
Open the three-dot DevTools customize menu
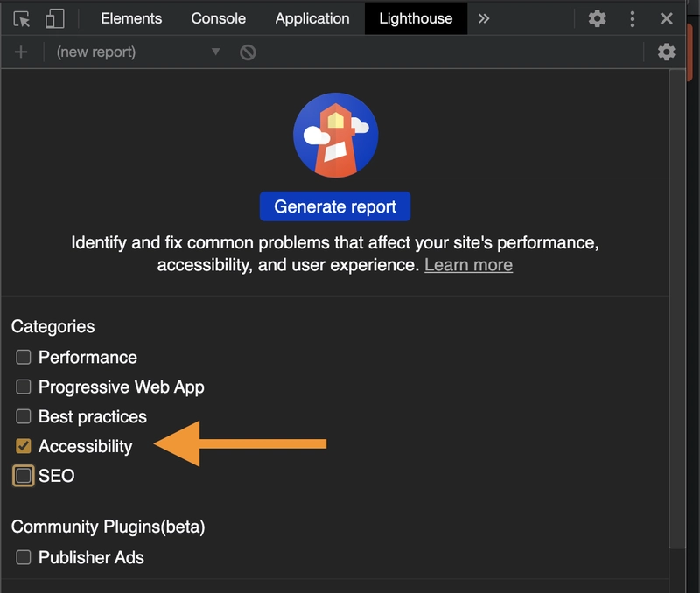point(633,18)
